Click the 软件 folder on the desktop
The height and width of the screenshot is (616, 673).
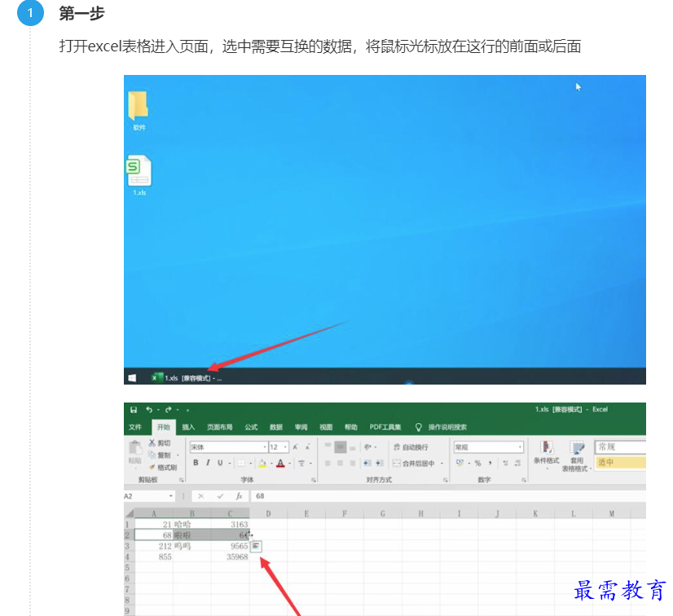[x=139, y=110]
